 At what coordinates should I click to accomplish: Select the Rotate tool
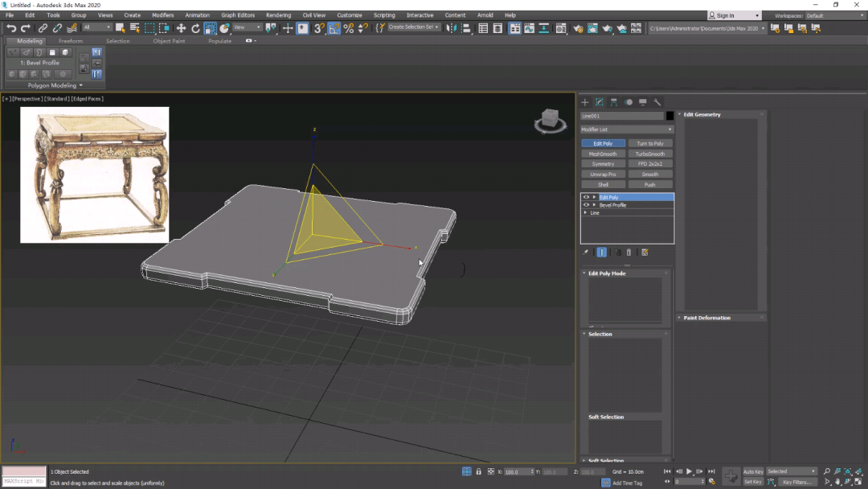point(195,28)
